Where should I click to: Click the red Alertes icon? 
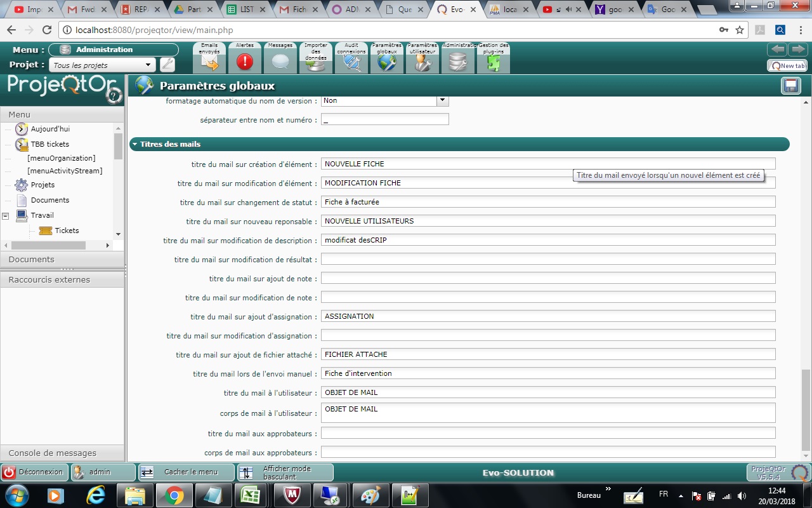(244, 62)
